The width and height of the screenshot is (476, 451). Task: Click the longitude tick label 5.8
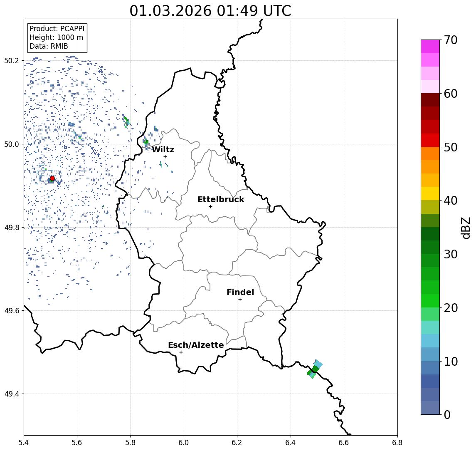tap(130, 443)
